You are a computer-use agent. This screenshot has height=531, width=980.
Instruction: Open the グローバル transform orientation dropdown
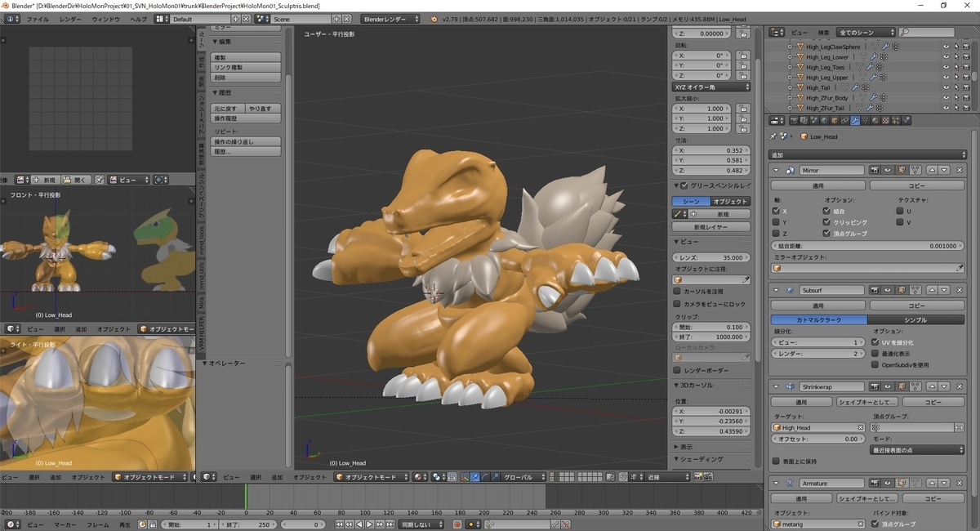(523, 476)
